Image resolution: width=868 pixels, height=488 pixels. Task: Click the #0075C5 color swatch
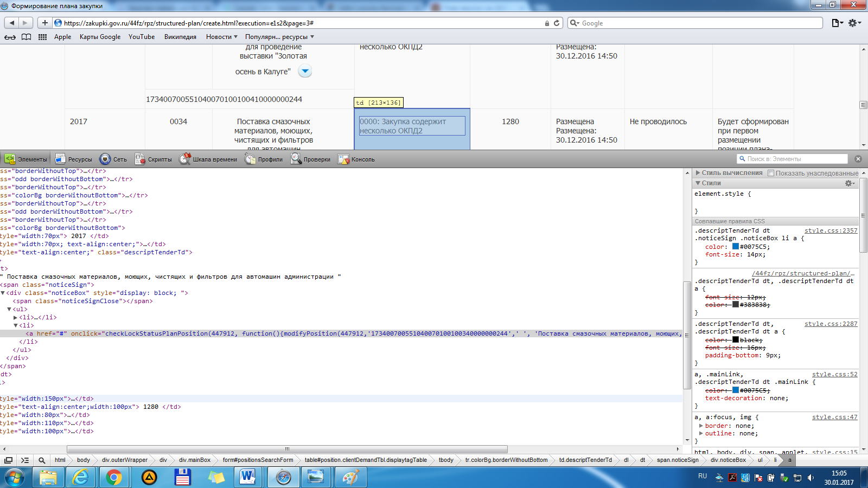736,247
